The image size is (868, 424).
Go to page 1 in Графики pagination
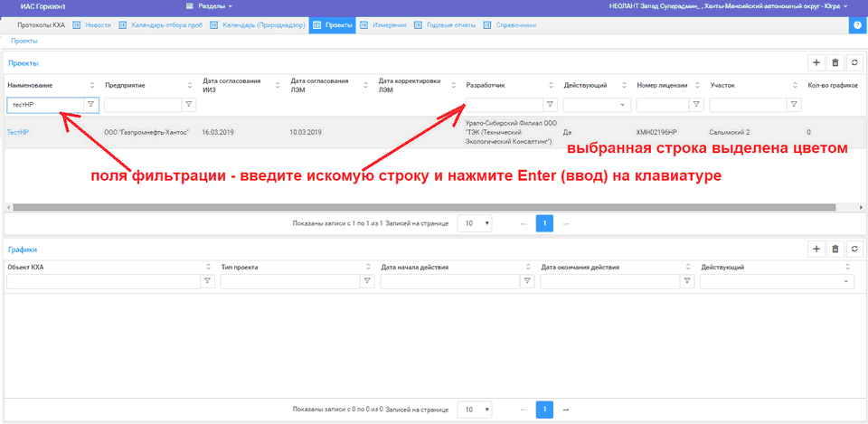[544, 410]
